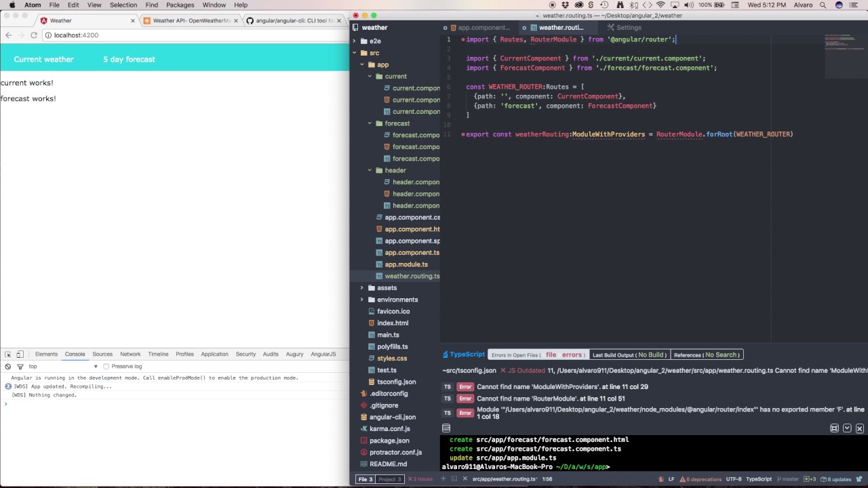Click the editor minimap preview
Image resolution: width=868 pixels, height=488 pixels.
(845, 56)
